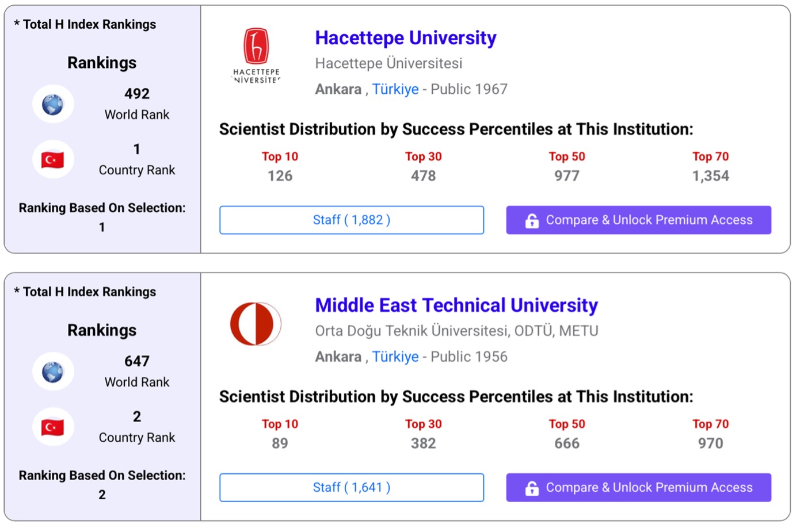The width and height of the screenshot is (800, 532).
Task: Select Top 50 count 666 at METU
Action: point(566,443)
